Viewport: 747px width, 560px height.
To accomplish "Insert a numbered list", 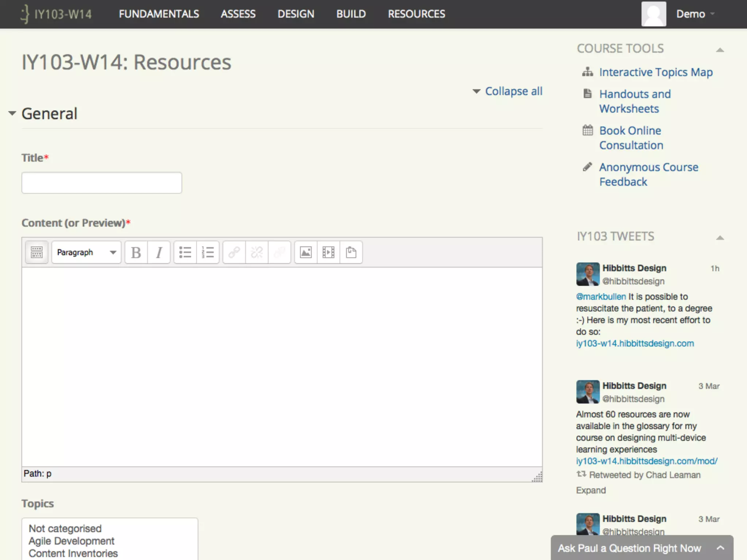I will coord(208,252).
